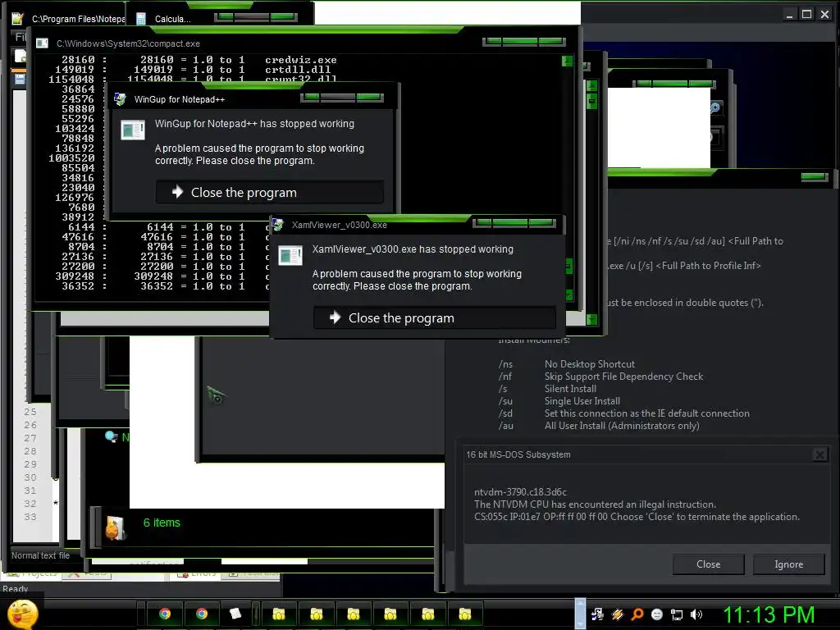Open the winking emoji start button
The height and width of the screenshot is (630, 840).
tap(22, 614)
